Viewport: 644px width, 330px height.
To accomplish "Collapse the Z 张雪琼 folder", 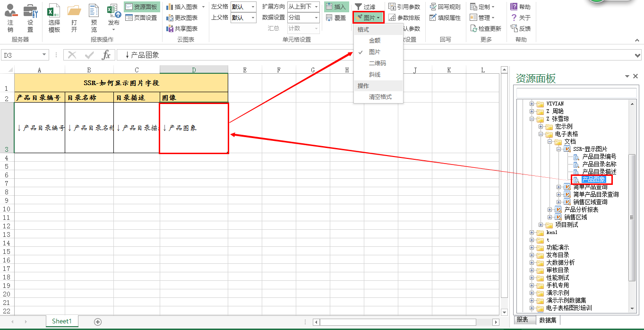I will [x=532, y=119].
